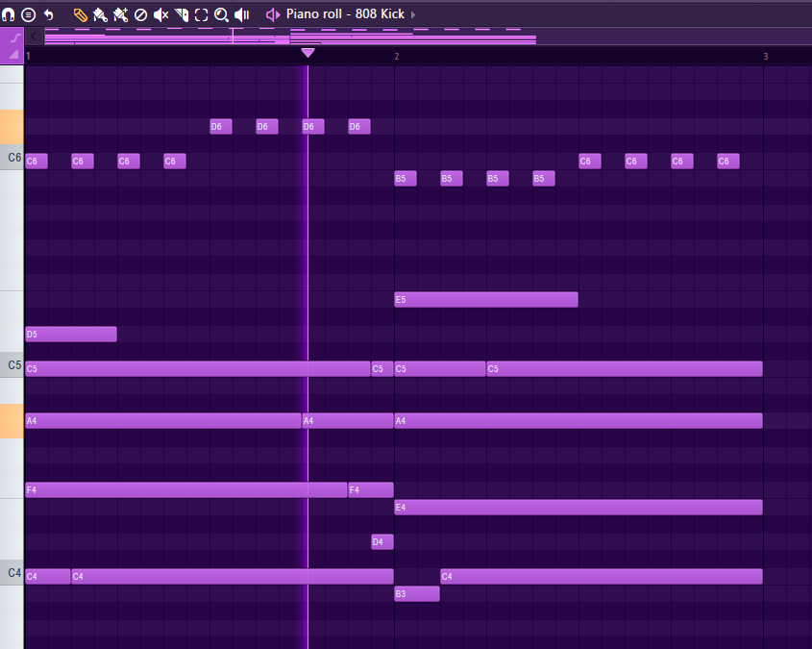Select the long F4 note starting bar 1
The height and width of the screenshot is (649, 812).
pyautogui.click(x=185, y=489)
